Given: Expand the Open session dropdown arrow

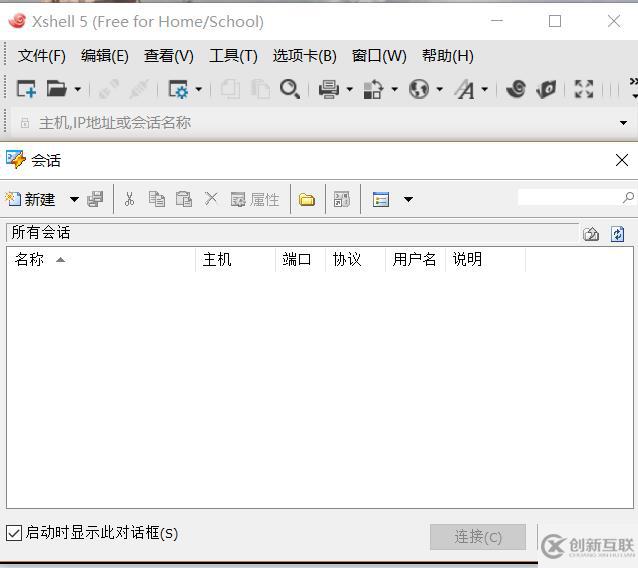Looking at the screenshot, I should (x=77, y=89).
